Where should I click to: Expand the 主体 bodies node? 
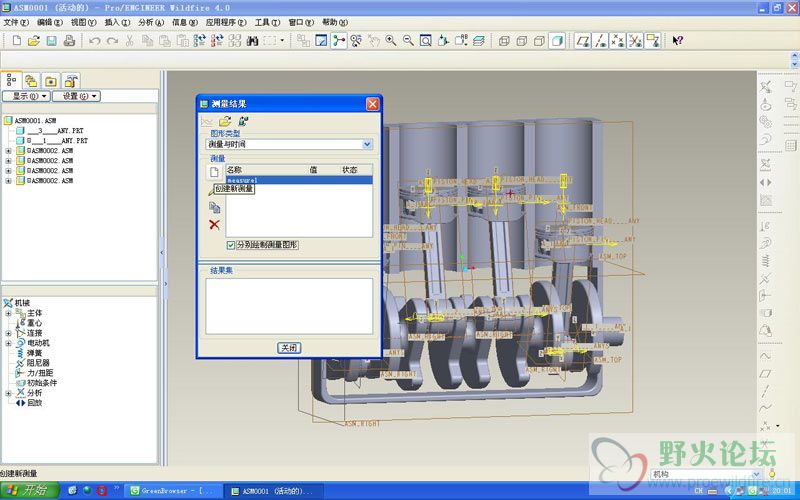(x=8, y=313)
